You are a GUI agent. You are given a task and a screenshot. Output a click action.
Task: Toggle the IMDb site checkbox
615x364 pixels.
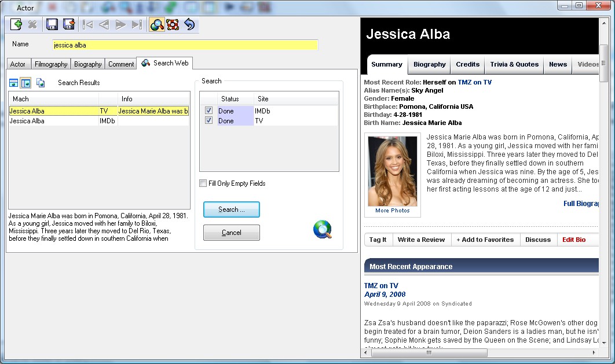pyautogui.click(x=208, y=111)
